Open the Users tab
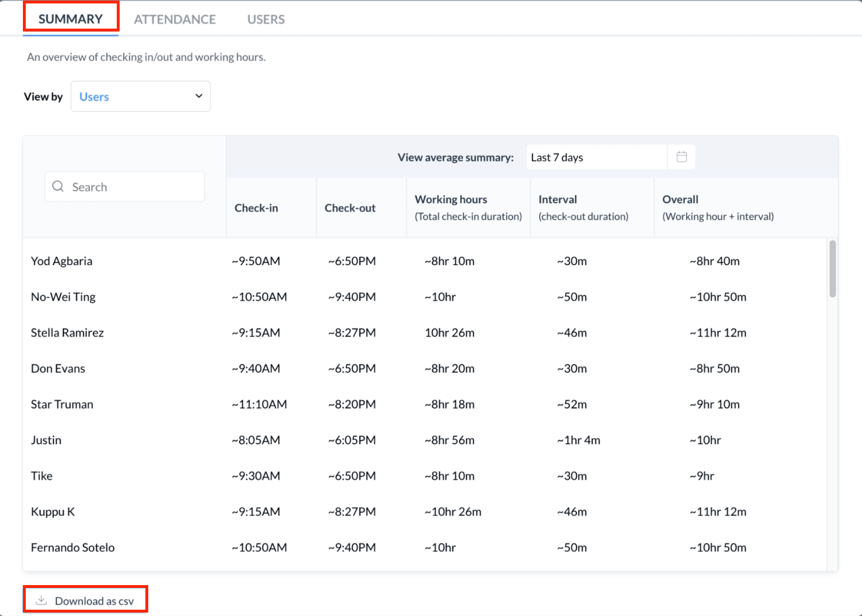 coord(266,19)
